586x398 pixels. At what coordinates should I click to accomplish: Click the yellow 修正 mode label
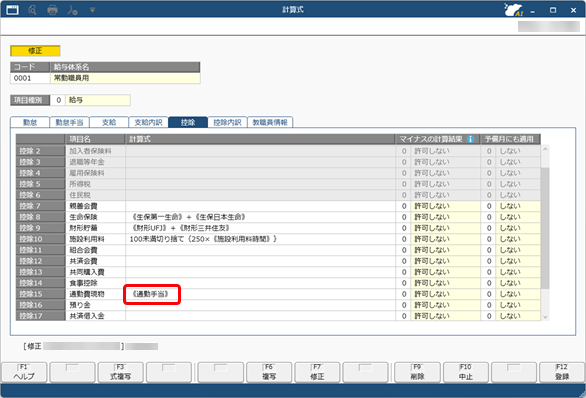(x=35, y=51)
